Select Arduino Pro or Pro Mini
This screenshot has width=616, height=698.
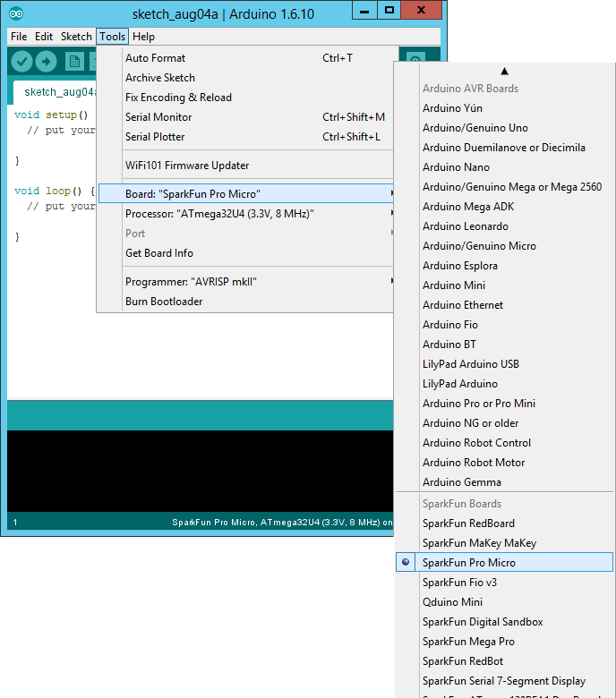click(x=504, y=404)
